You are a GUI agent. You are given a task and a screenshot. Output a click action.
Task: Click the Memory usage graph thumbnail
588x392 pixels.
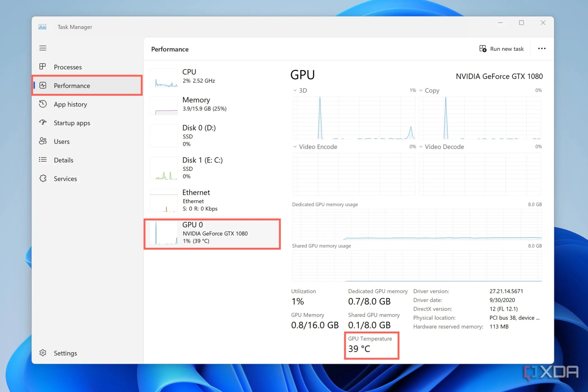tap(164, 106)
